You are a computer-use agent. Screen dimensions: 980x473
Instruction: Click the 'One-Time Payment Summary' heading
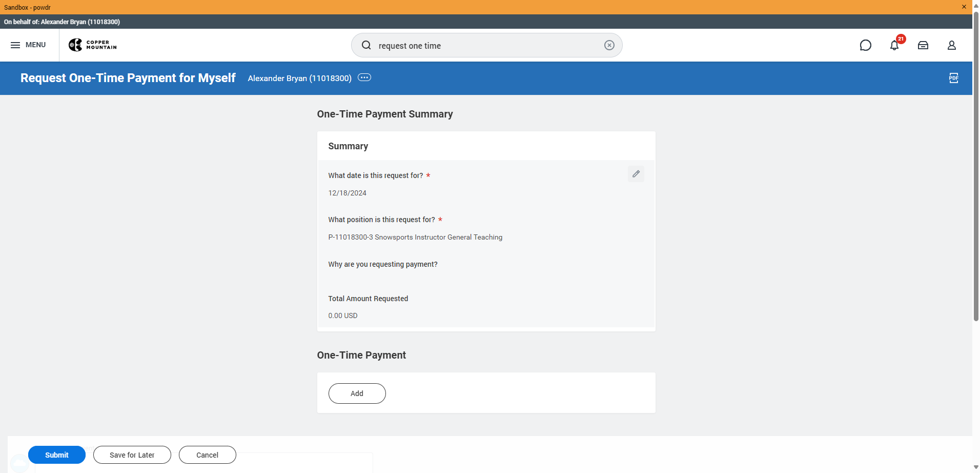point(385,114)
